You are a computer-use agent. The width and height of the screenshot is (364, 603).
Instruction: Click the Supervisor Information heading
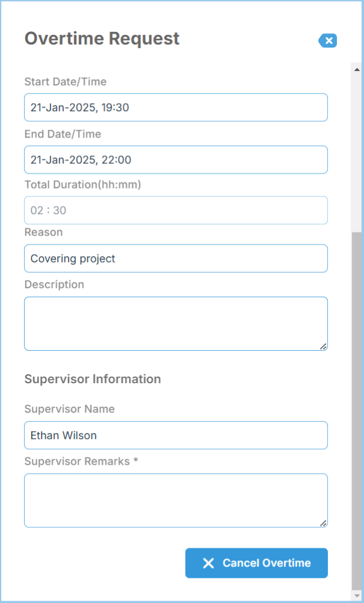click(93, 379)
